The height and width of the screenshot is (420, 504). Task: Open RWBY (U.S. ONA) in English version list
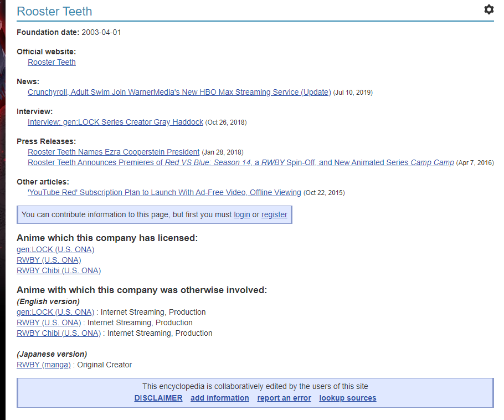[x=49, y=322]
